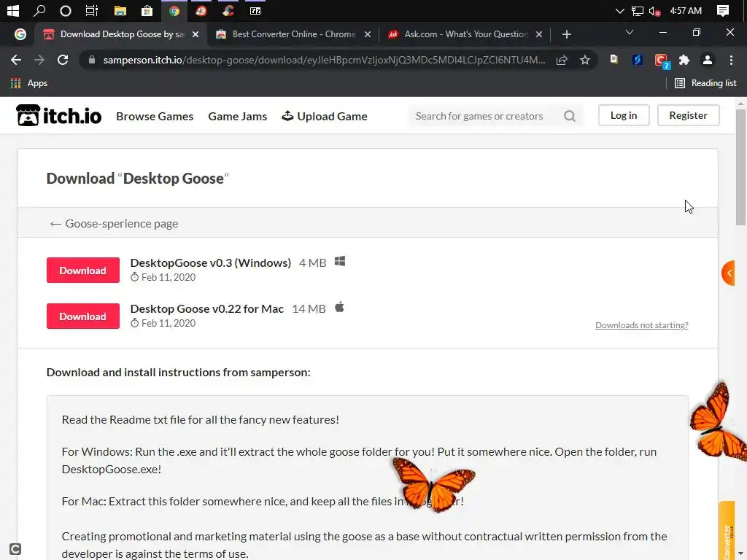Click the C badge icon at bottom-left
Image resolution: width=747 pixels, height=560 pixels.
15,549
